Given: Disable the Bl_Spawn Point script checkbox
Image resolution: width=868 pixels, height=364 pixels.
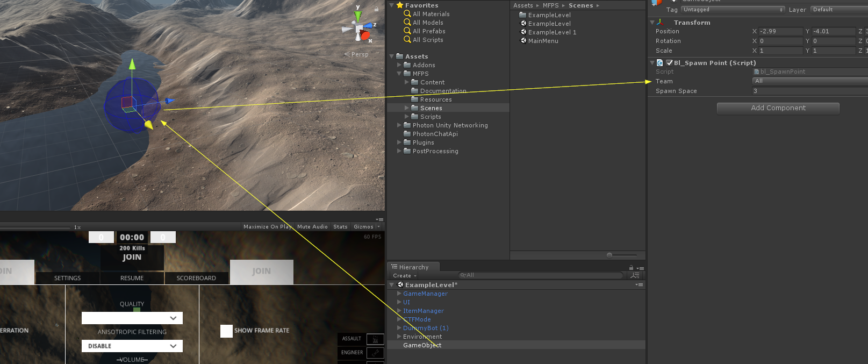Looking at the screenshot, I should (x=669, y=63).
